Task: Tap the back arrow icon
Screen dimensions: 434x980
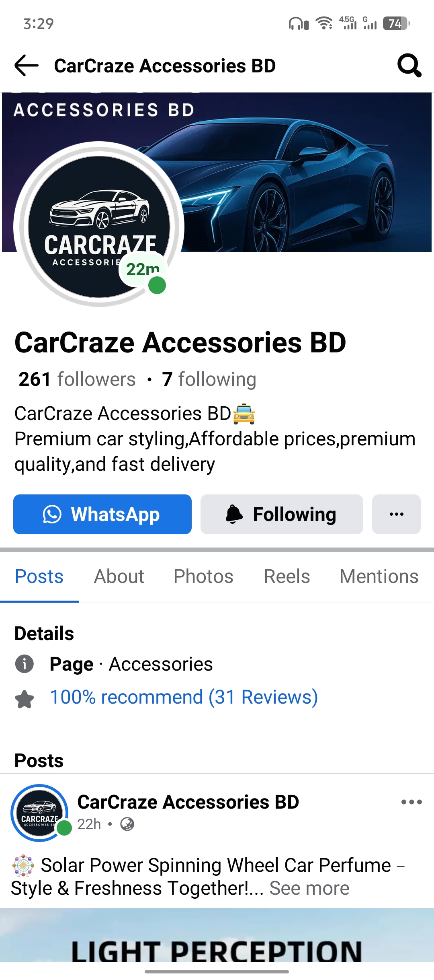Action: coord(27,66)
